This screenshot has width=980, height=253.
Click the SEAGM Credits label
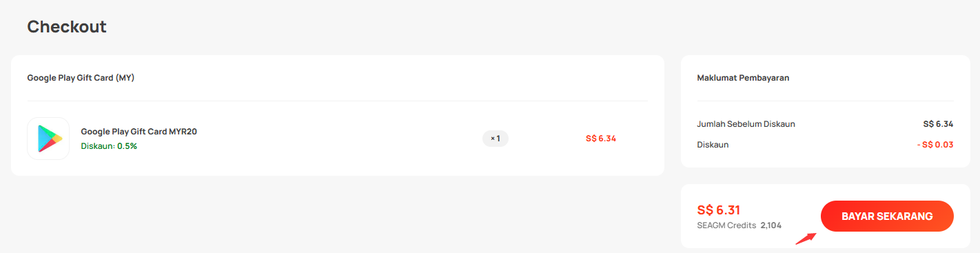click(x=727, y=225)
